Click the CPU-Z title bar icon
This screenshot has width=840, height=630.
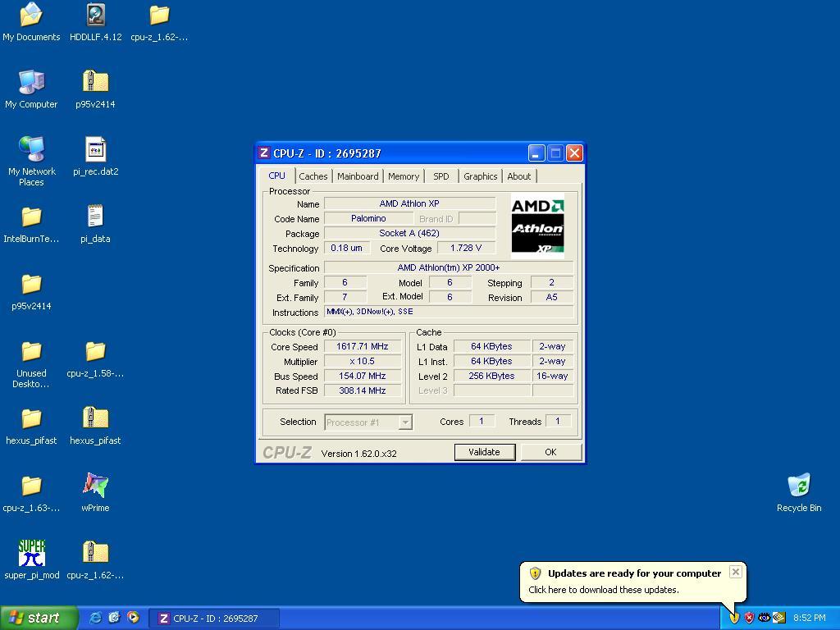(263, 153)
